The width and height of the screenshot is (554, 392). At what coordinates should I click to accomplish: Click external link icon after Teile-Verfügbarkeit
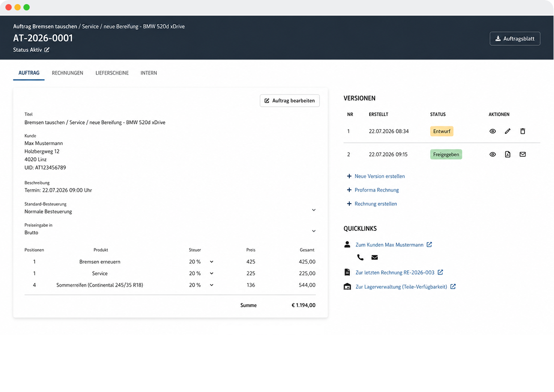pyautogui.click(x=453, y=287)
